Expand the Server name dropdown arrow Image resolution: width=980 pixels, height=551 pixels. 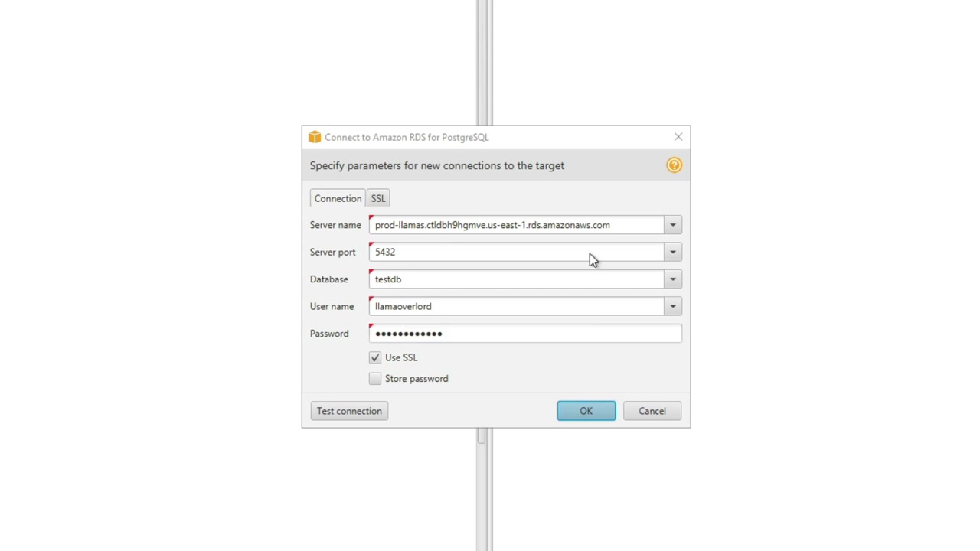(673, 225)
